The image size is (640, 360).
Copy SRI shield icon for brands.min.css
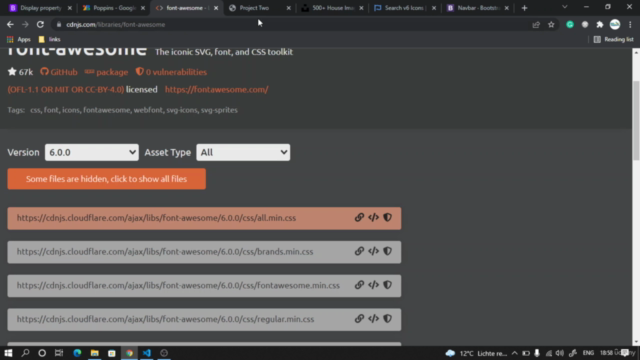(387, 251)
